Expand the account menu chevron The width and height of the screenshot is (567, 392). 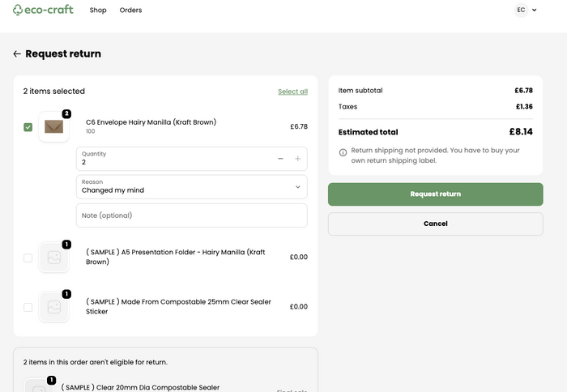click(535, 11)
